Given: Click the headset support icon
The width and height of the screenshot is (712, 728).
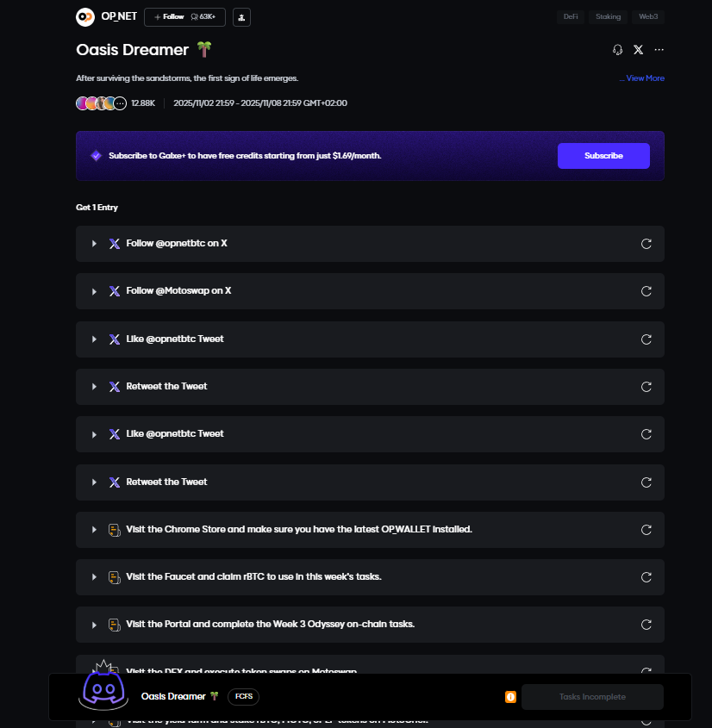Looking at the screenshot, I should tap(617, 50).
